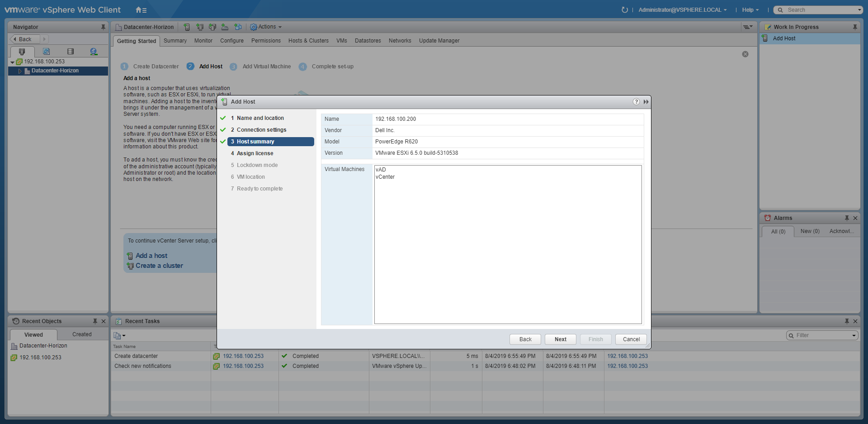Toggle the pin on Alarms panel
This screenshot has height=424, width=868.
click(847, 218)
